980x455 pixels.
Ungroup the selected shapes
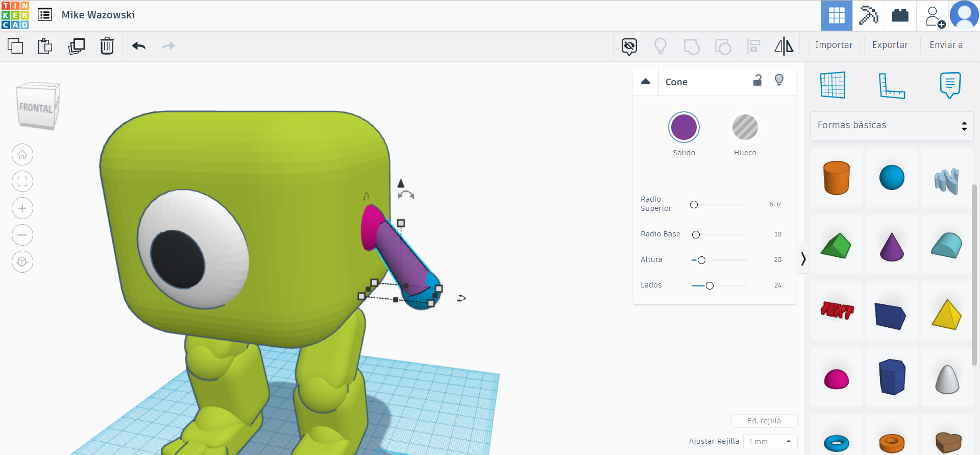(723, 46)
